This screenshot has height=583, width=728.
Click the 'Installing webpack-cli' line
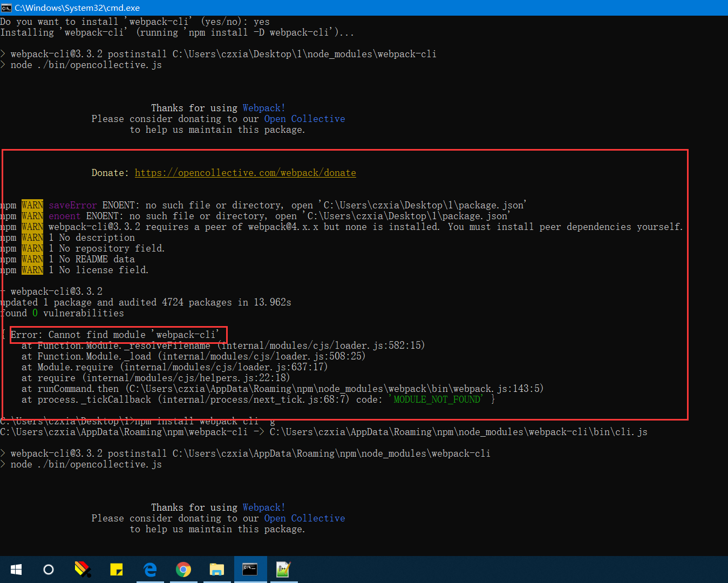(177, 32)
